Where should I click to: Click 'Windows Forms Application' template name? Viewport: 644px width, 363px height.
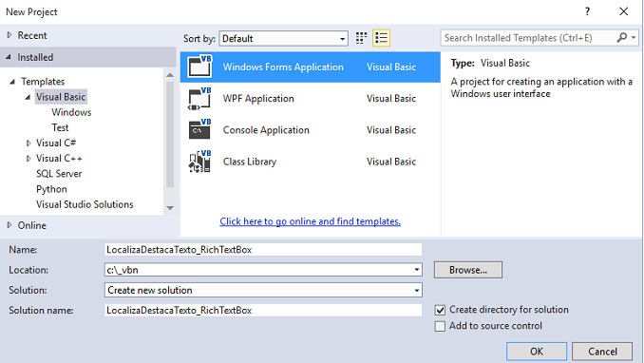[x=283, y=67]
